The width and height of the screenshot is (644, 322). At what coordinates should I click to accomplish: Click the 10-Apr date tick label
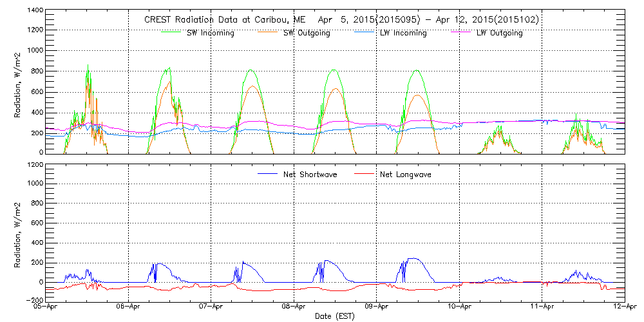pyautogui.click(x=460, y=308)
